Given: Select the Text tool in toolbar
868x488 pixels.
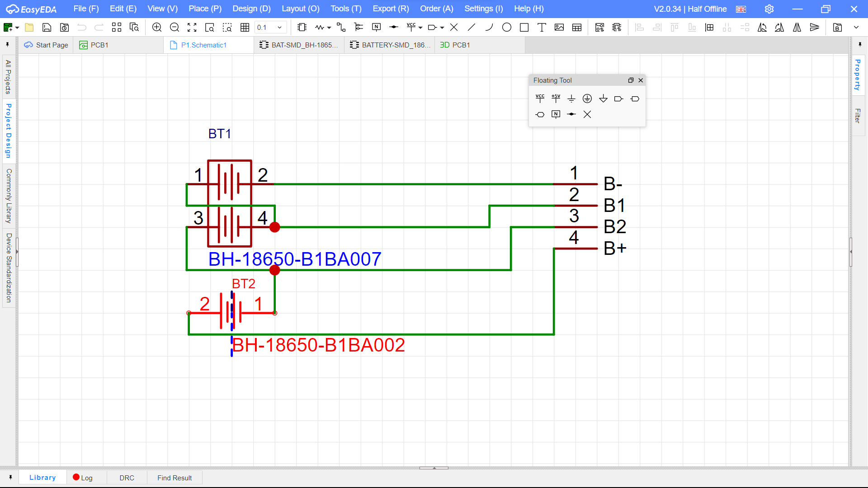Looking at the screenshot, I should tap(542, 28).
